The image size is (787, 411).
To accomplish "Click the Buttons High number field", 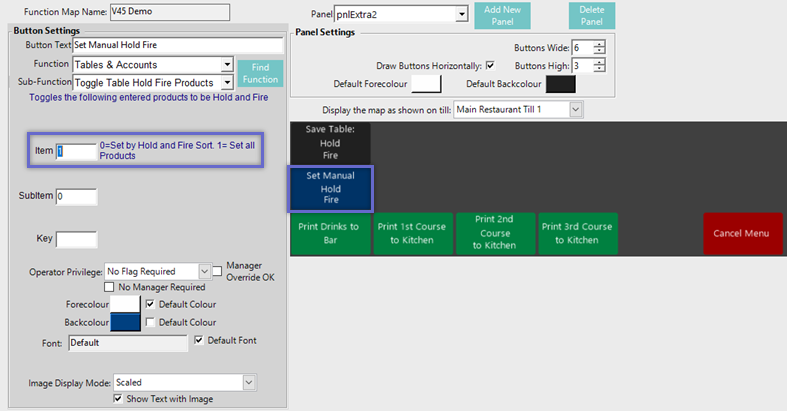I will [x=583, y=65].
